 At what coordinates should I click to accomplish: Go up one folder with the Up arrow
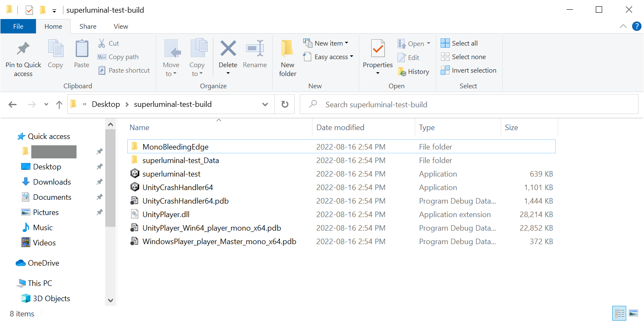point(59,104)
